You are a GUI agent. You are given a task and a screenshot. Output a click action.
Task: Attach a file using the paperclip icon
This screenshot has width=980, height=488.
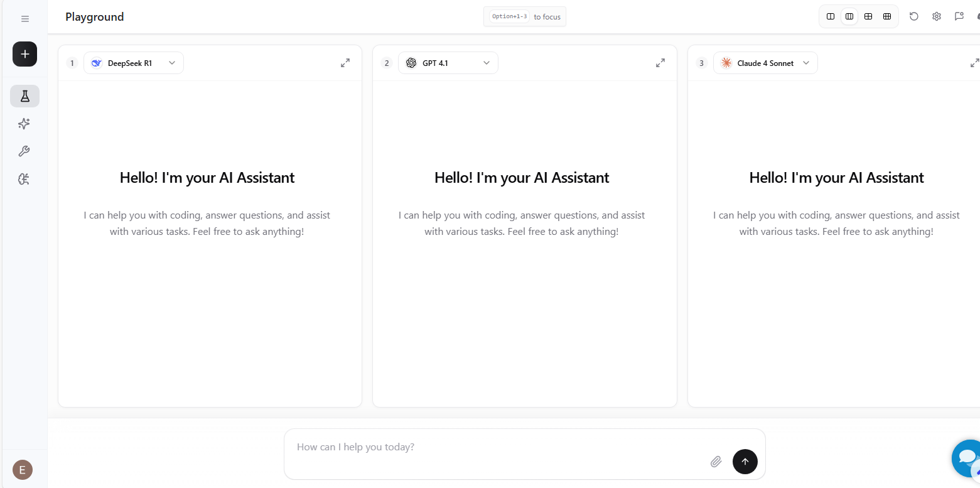click(x=716, y=462)
